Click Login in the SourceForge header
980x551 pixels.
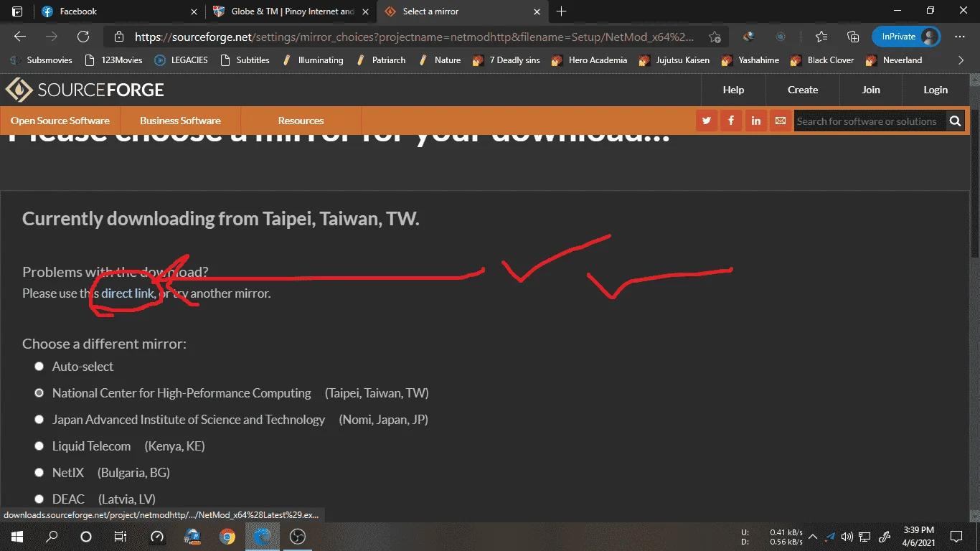pos(936,90)
